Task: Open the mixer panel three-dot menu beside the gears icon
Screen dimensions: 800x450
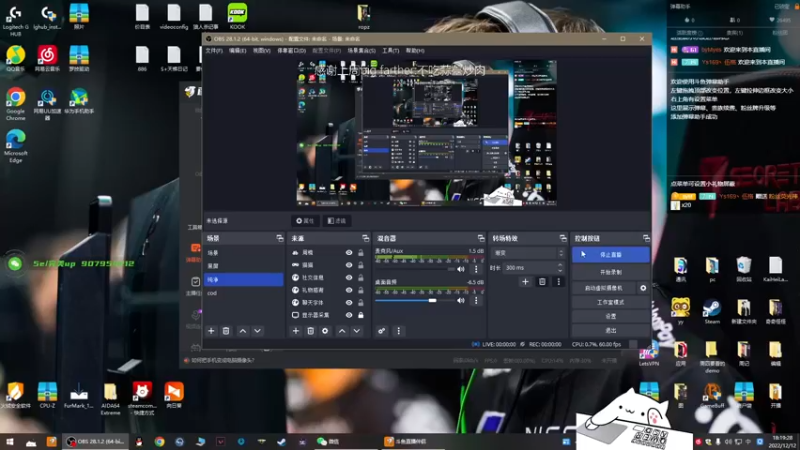Action: coord(398,331)
